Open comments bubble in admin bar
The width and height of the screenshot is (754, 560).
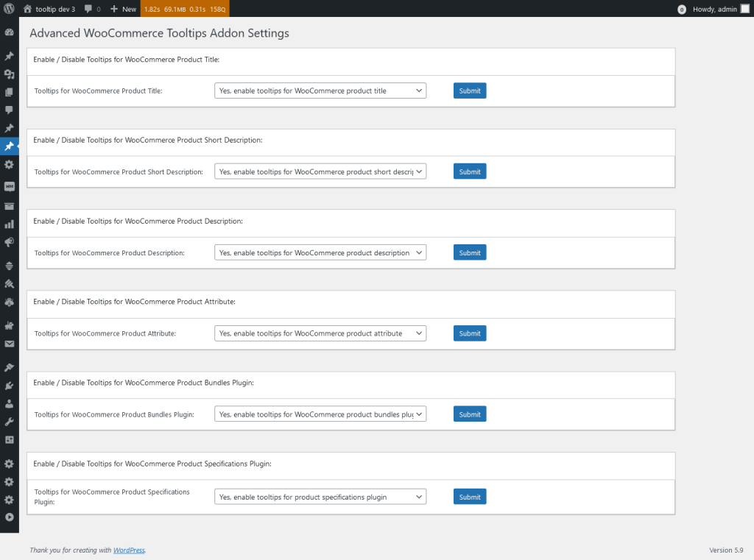click(x=92, y=9)
